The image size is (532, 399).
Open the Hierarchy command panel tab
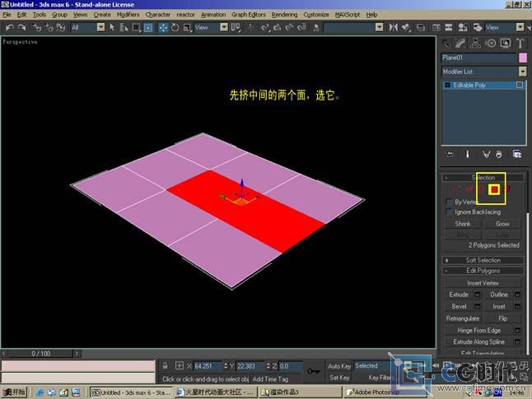click(475, 44)
